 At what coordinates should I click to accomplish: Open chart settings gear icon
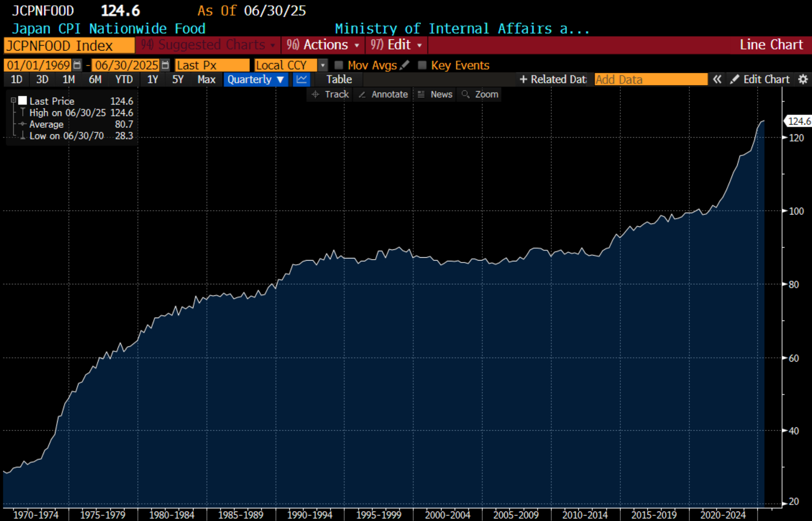pos(803,79)
